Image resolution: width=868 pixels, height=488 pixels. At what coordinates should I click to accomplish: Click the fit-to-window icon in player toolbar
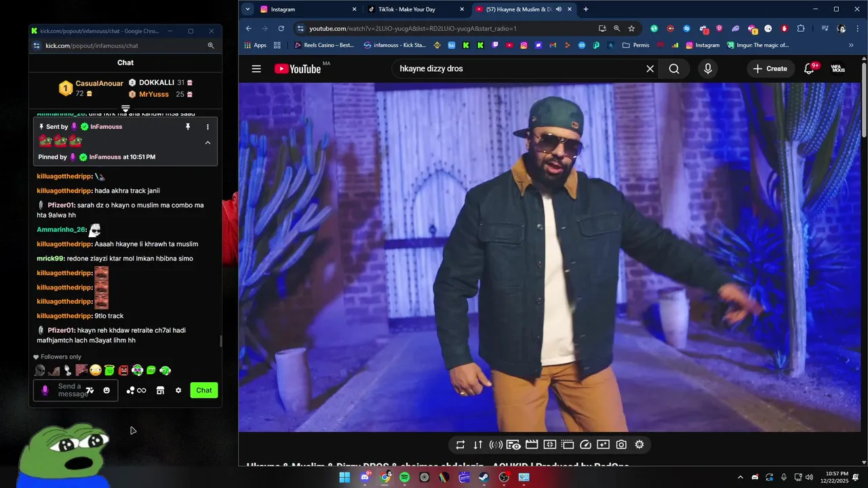click(x=550, y=445)
